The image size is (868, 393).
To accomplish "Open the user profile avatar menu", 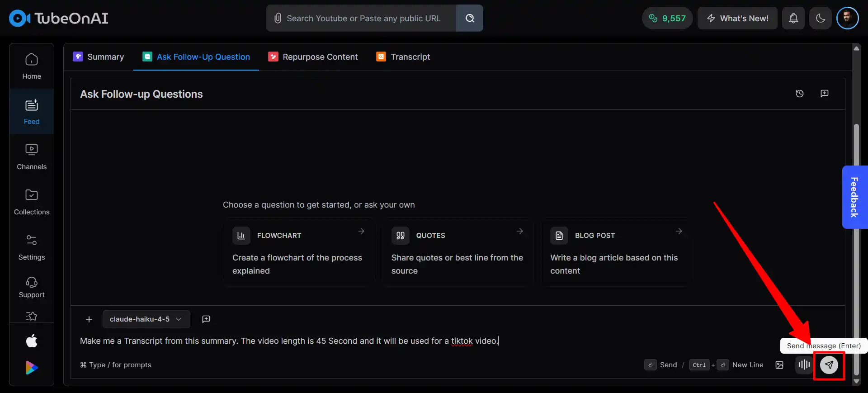I will [x=847, y=18].
